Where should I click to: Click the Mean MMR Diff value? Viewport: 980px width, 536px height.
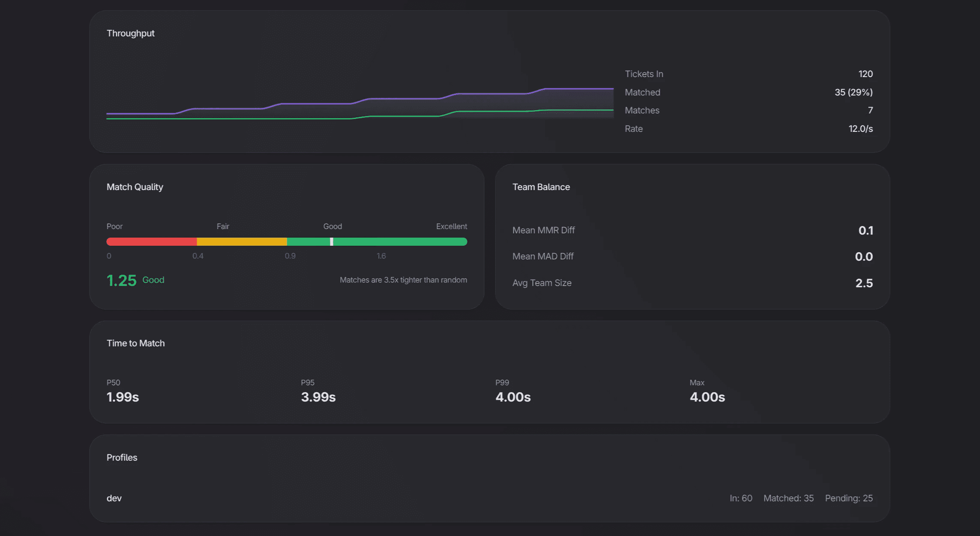tap(866, 230)
